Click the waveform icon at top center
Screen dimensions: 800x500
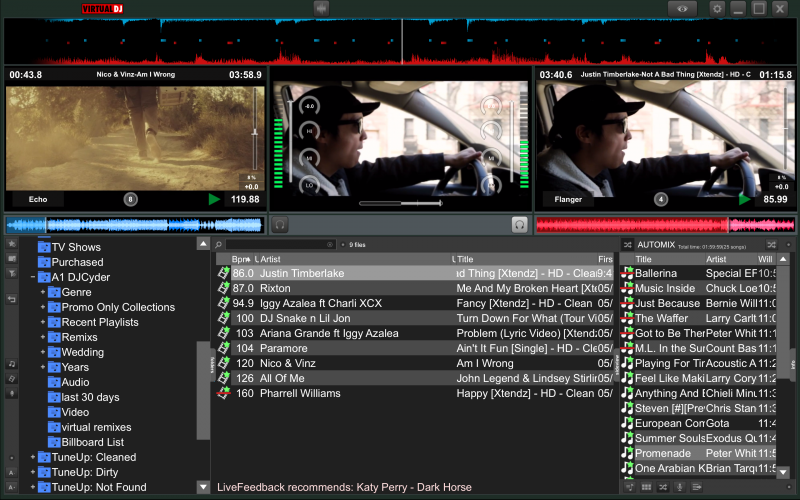click(x=321, y=9)
